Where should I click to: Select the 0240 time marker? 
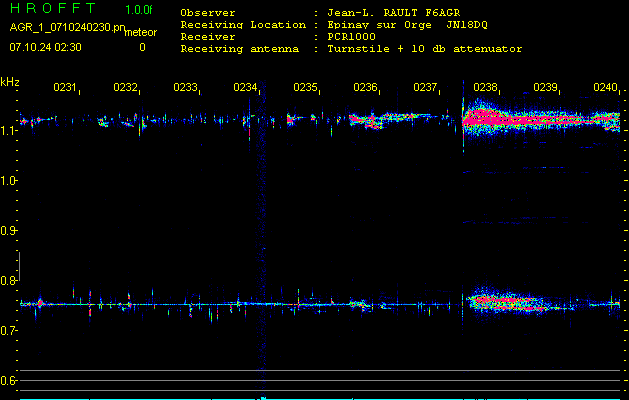pos(605,88)
